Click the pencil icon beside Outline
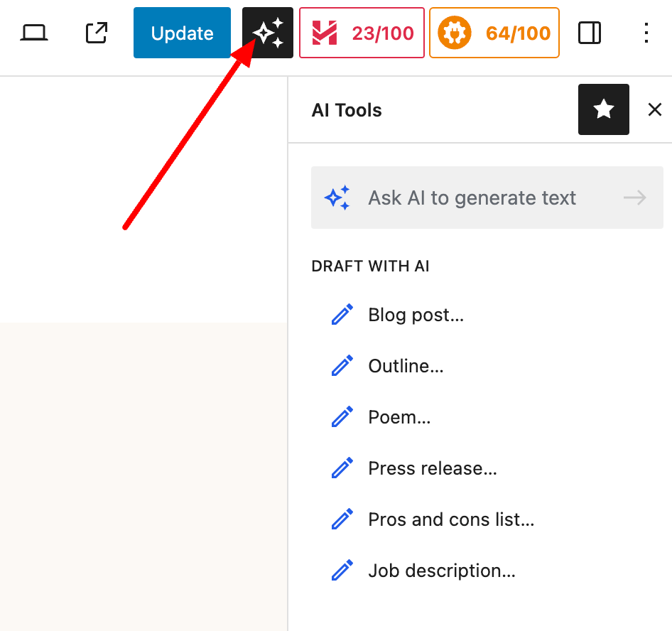The width and height of the screenshot is (672, 631). point(342,366)
